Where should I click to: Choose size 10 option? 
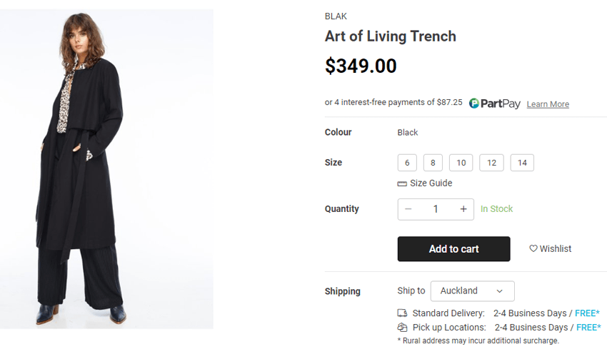[x=461, y=163]
